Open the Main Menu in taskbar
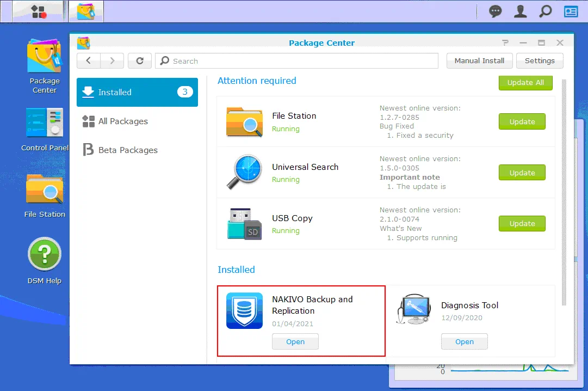This screenshot has height=391, width=588. tap(39, 11)
